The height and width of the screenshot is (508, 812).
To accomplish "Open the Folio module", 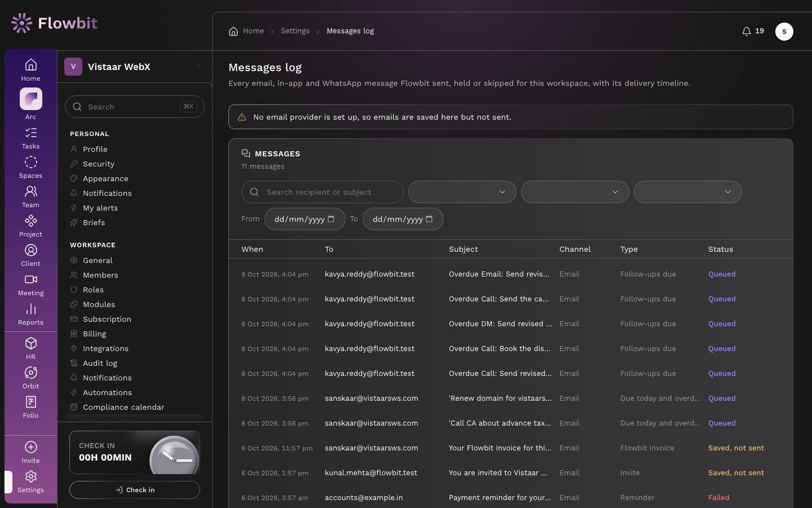I will tap(30, 408).
